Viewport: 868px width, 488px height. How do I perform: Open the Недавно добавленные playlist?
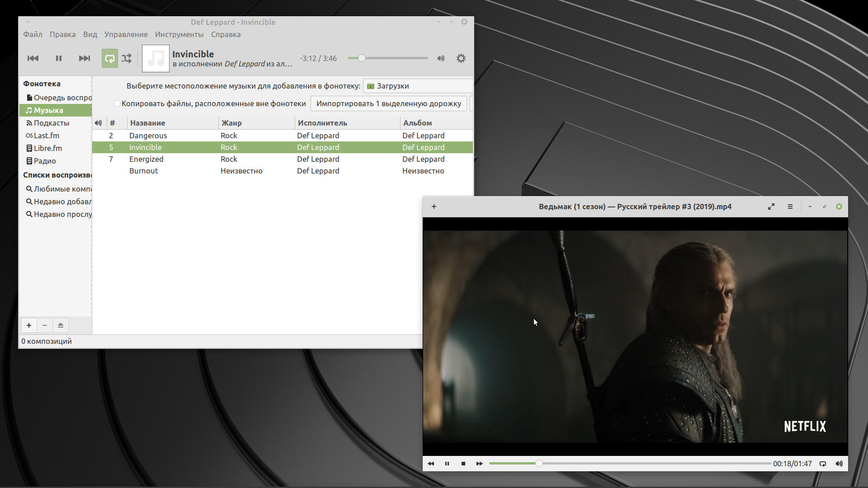point(56,202)
